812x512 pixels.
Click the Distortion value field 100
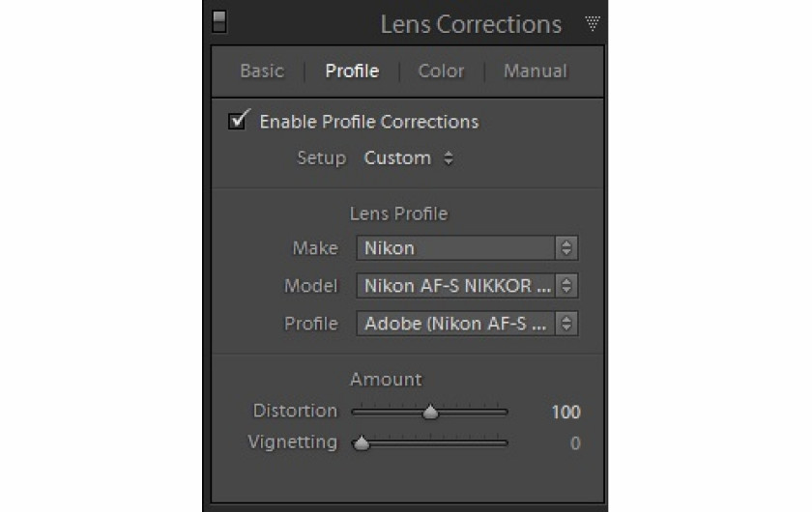[x=565, y=412]
